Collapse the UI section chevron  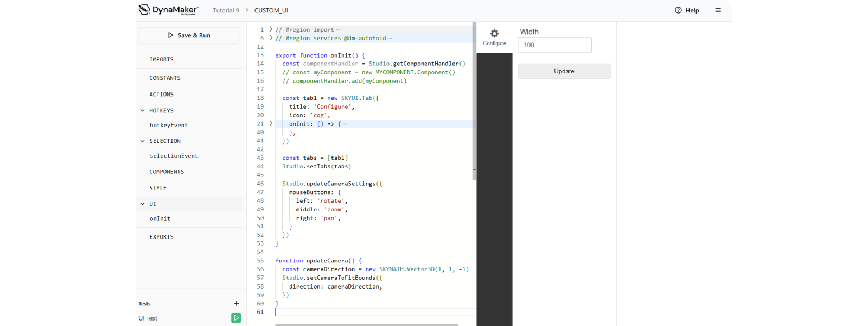click(x=143, y=204)
